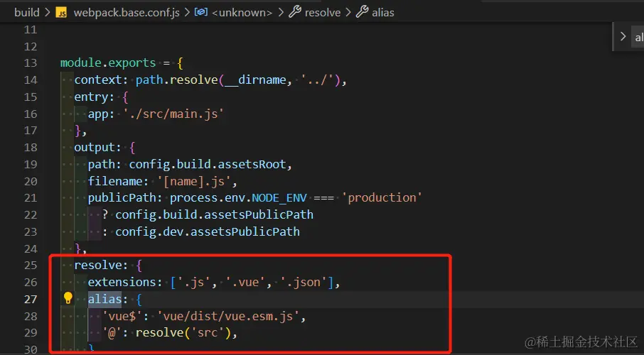The height and width of the screenshot is (355, 644).
Task: Click 'NODE_ENV' on line 21
Action: 279,198
